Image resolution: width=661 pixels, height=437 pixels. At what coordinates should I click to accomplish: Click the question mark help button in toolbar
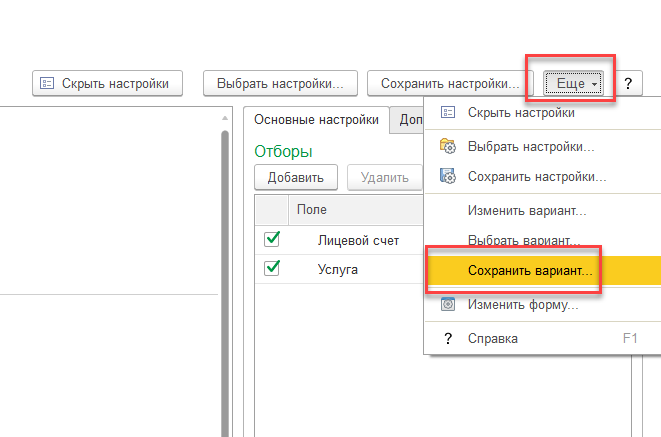click(x=628, y=83)
